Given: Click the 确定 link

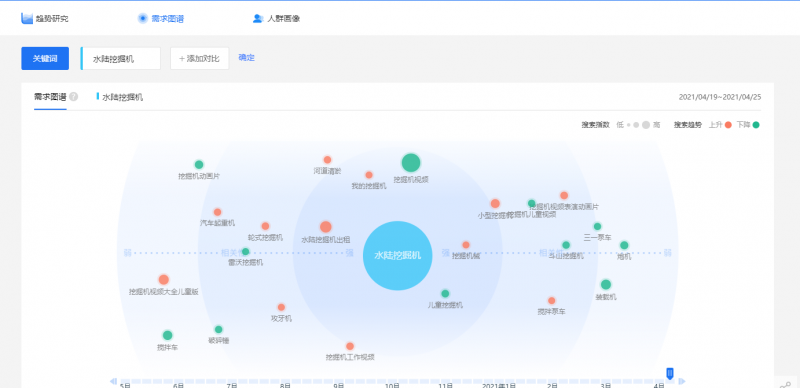Looking at the screenshot, I should coord(246,58).
